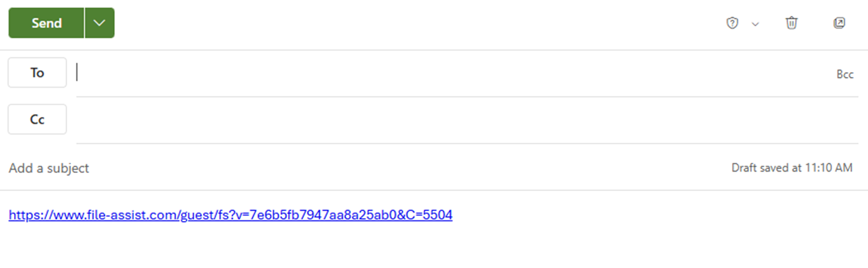Open the shield question-mark sensitivity icon
The image size is (868, 268).
click(732, 23)
